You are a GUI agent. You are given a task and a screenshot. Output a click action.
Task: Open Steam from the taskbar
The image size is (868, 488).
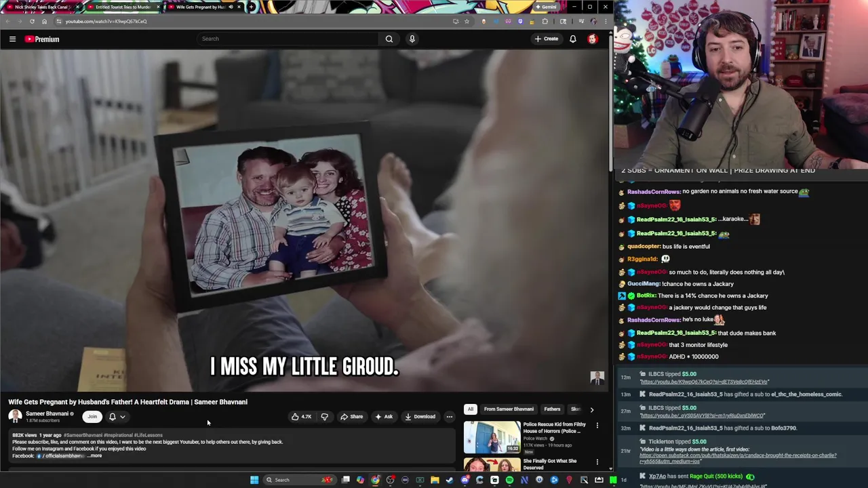coord(450,480)
